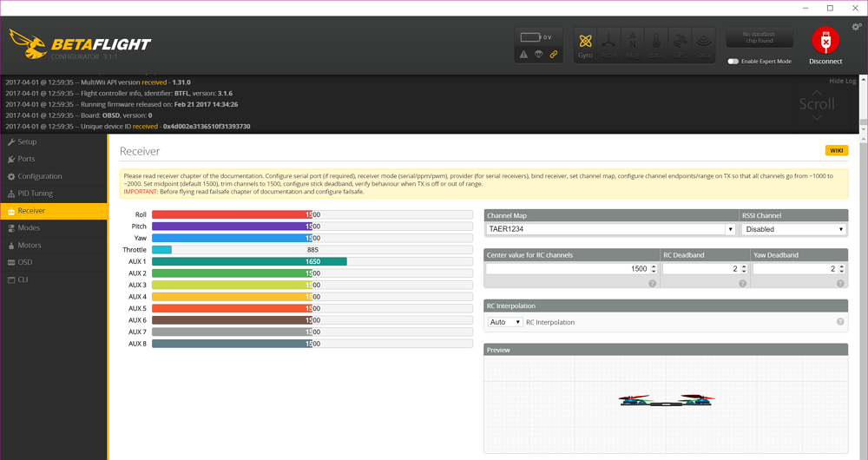Click the Gyro sensor icon
Image resolution: width=868 pixels, height=460 pixels.
585,45
